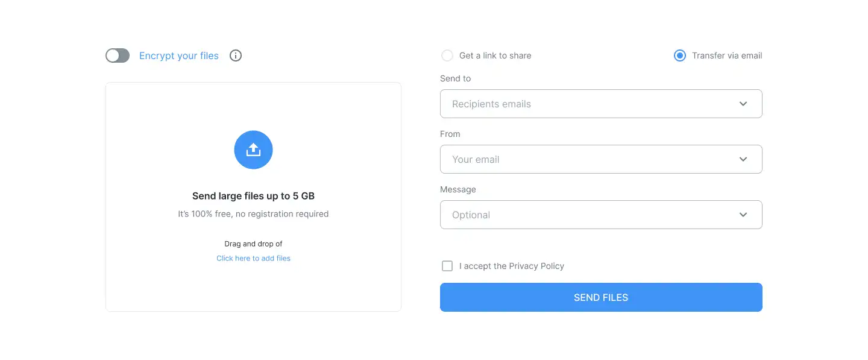Select the Transfer via email radio
Screen dimensions: 868x360
coord(679,55)
